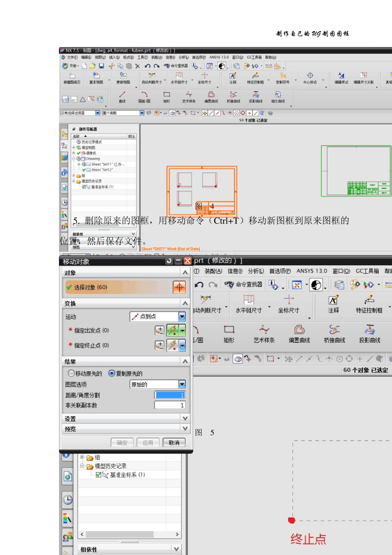Select 水平链尺寸 tool in lower NX window
This screenshot has height=555, width=392.
[248, 304]
